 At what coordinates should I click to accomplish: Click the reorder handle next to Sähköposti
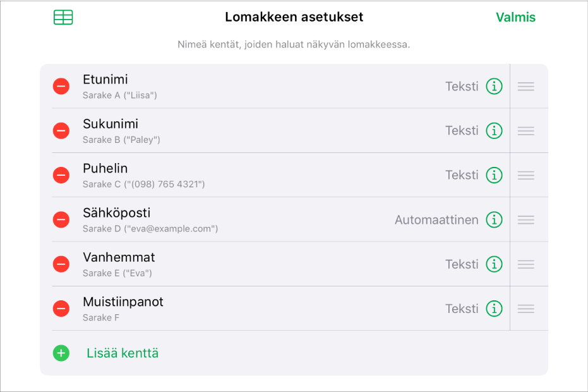click(526, 219)
